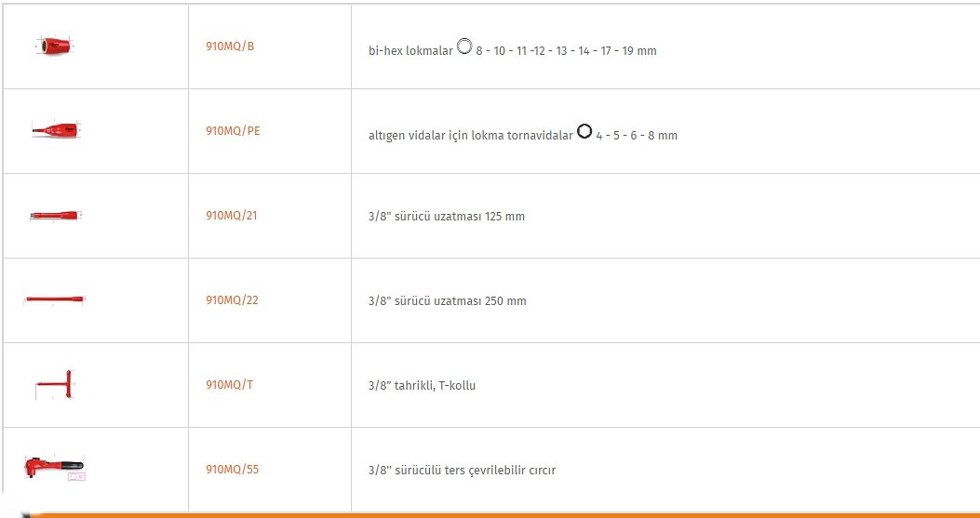Click the 250 mm extension bar thumbnail
Screen dimensions: 980x518
tap(55, 299)
